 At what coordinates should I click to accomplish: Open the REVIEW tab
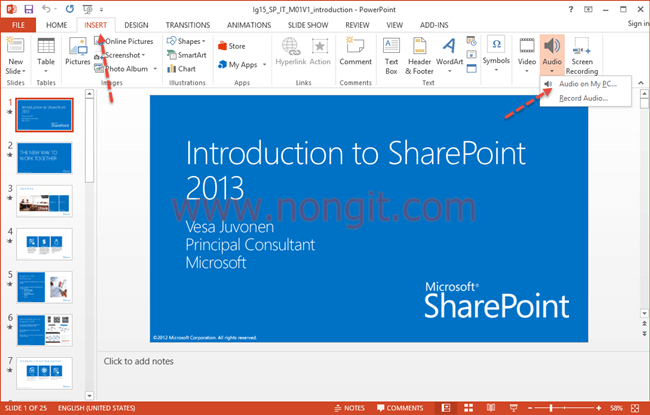point(357,25)
